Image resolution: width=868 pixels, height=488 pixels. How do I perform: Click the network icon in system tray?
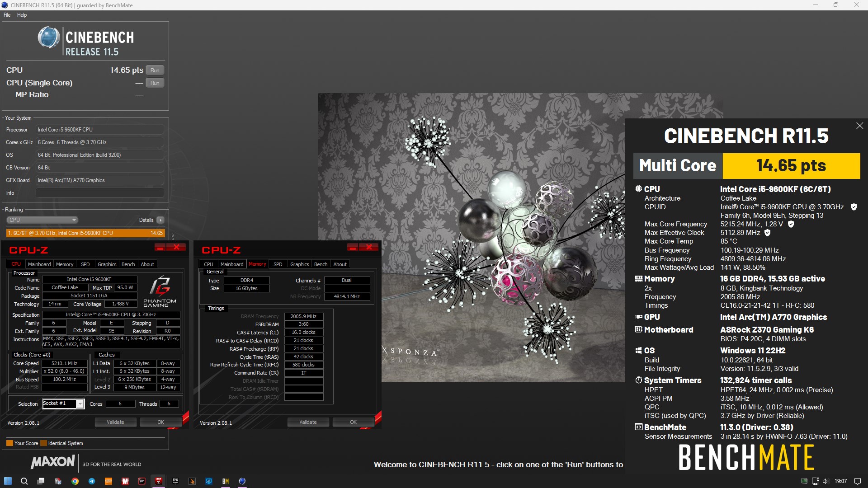click(x=815, y=481)
